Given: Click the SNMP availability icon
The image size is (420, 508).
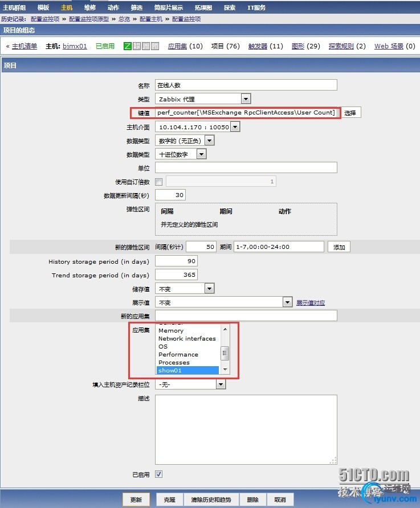Looking at the screenshot, I should 136,46.
